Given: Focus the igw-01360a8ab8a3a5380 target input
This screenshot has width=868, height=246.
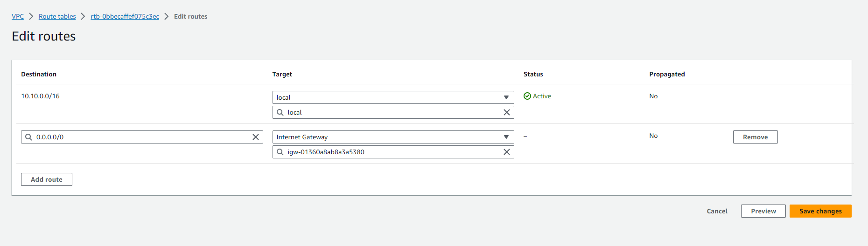Looking at the screenshot, I should (x=393, y=152).
